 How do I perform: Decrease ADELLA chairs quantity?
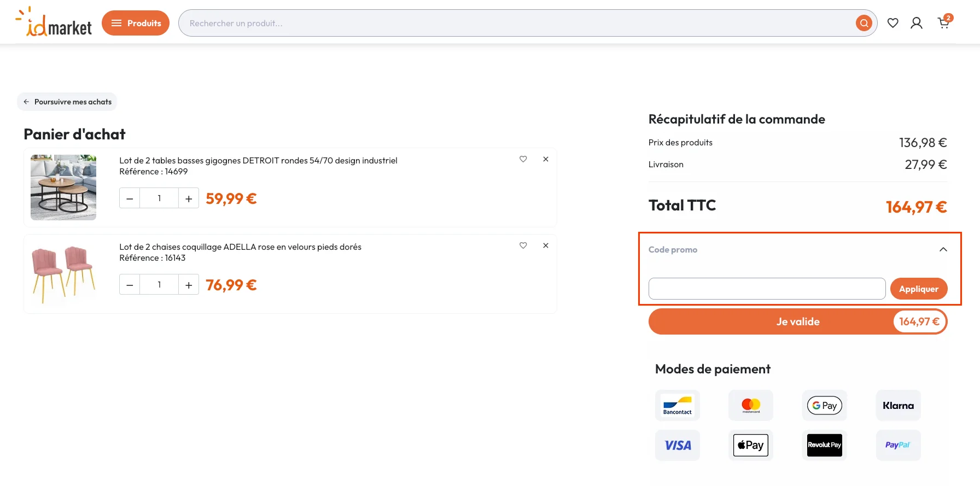coord(130,285)
